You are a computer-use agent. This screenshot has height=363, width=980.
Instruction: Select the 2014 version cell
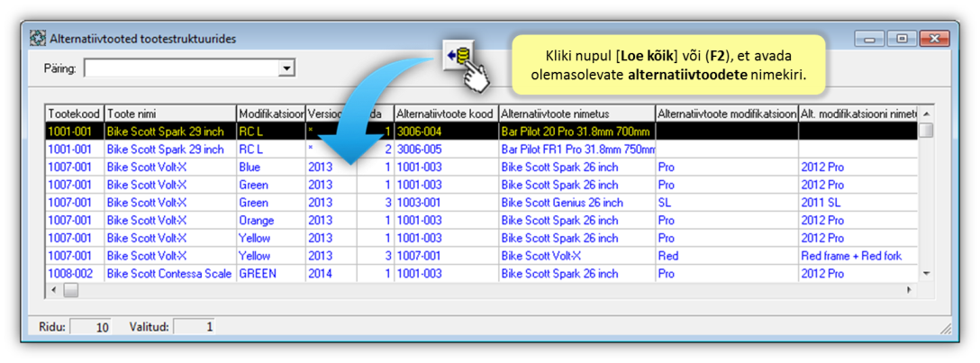(331, 274)
